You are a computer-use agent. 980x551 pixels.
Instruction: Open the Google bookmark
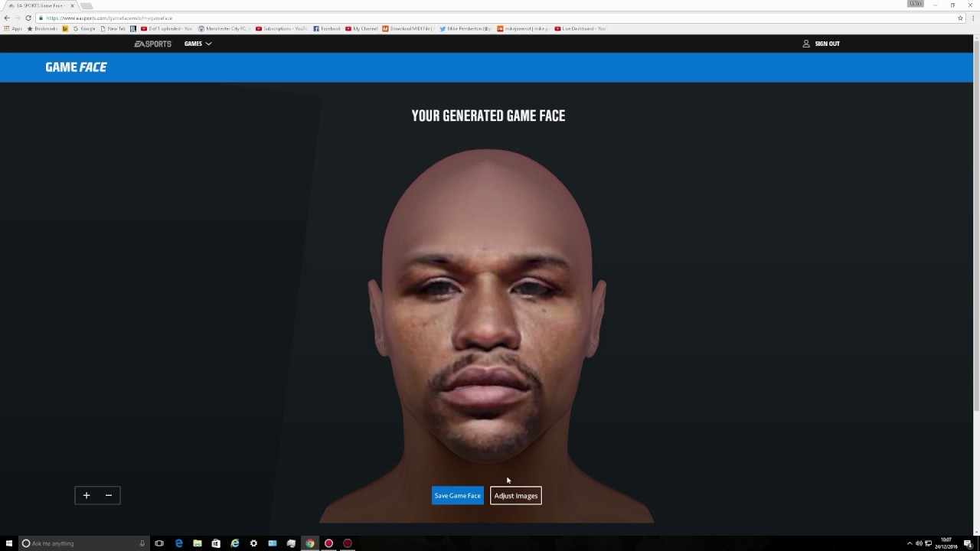pyautogui.click(x=84, y=29)
